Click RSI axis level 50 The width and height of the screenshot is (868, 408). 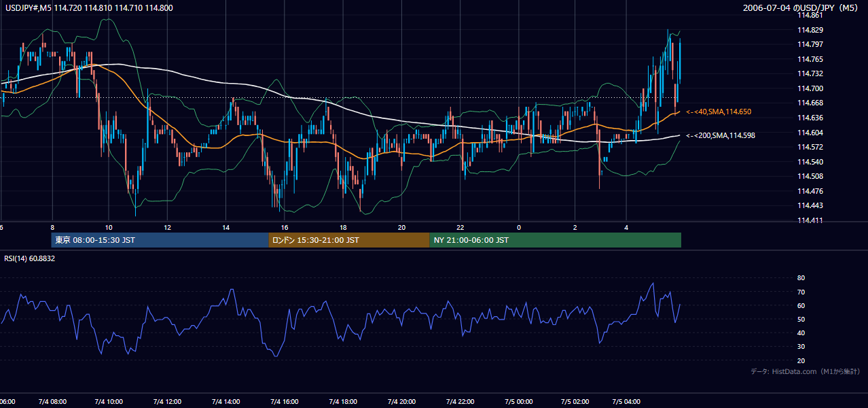801,319
